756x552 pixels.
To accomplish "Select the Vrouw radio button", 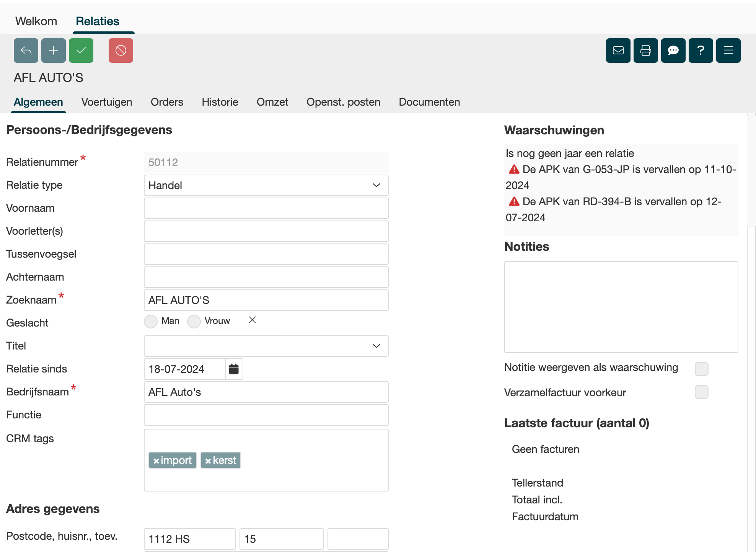I will pos(194,321).
